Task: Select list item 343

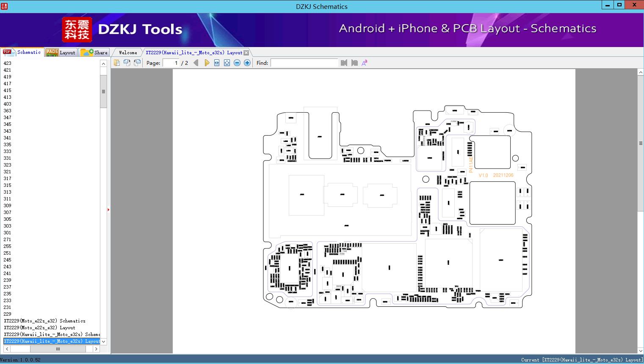Action: (8, 131)
